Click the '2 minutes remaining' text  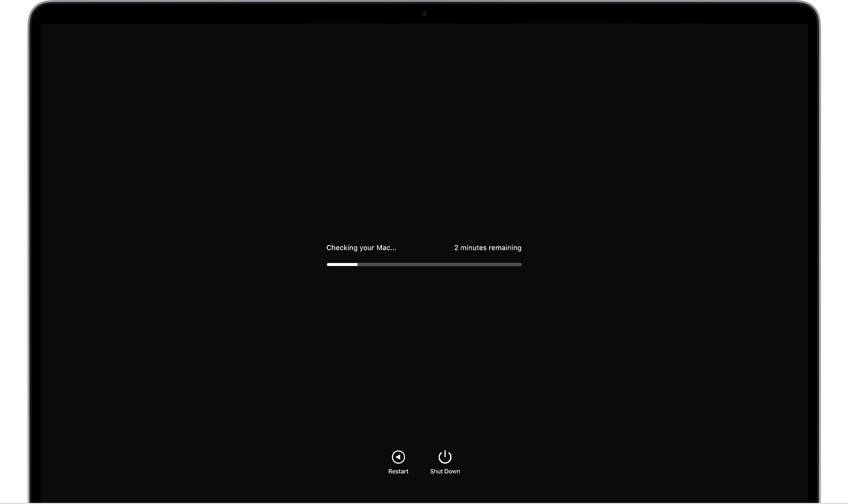[x=488, y=248]
